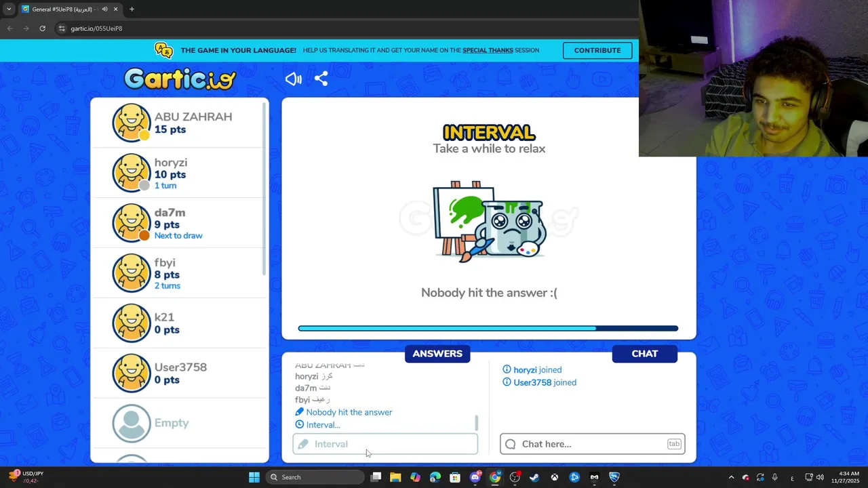Click the answer input field
This screenshot has width=868, height=488.
385,444
